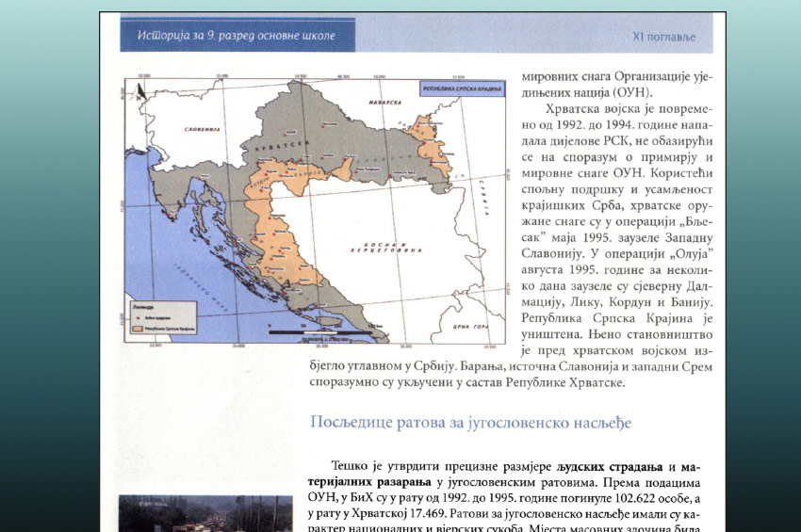Viewport: 801px width, 532px height.
Task: Click the 'Јадранско море' sea label
Action: click(200, 287)
